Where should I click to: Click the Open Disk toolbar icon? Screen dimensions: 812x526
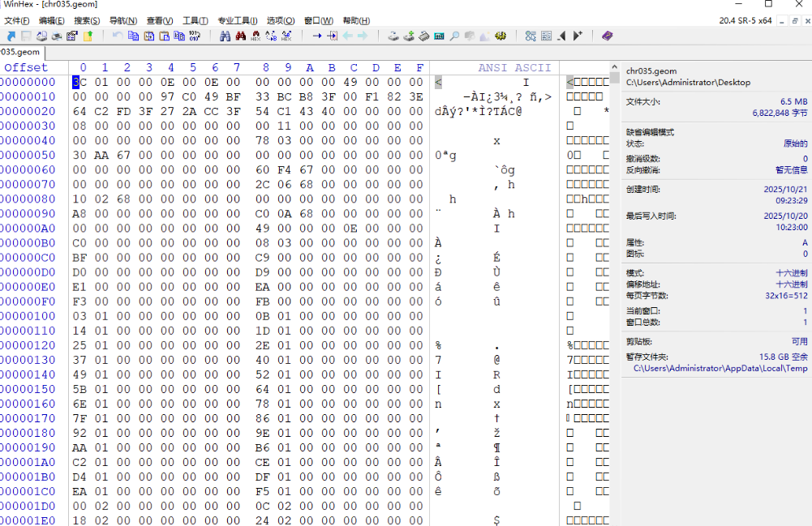(393, 36)
